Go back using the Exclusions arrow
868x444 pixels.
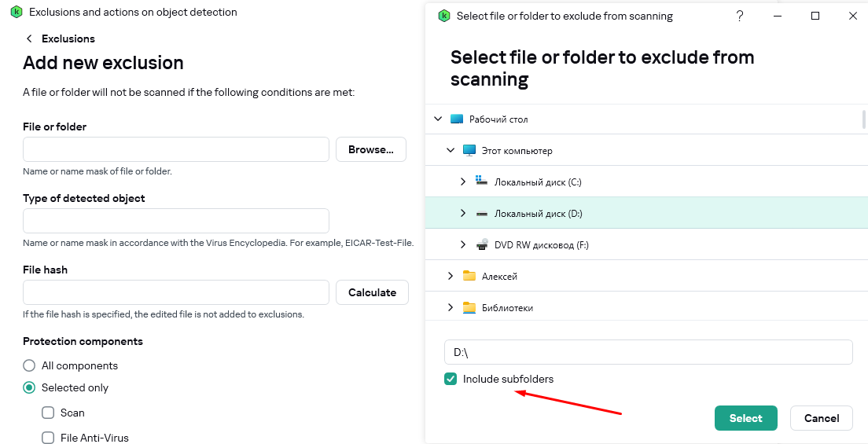coord(30,39)
